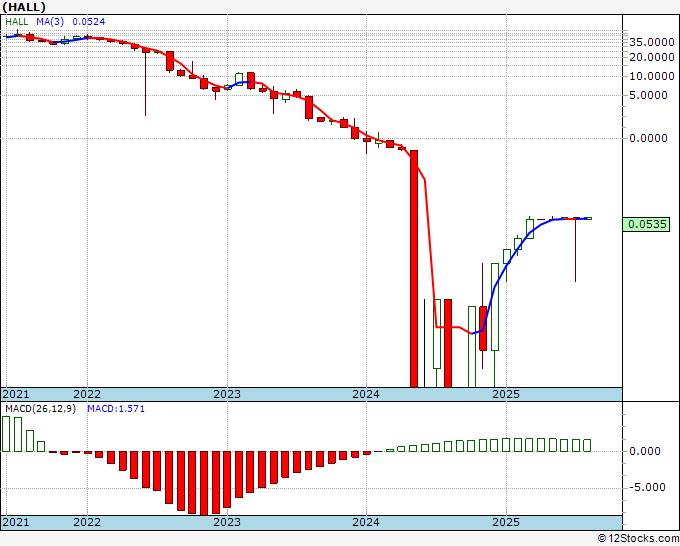This screenshot has height=546, width=680.
Task: Click the 5.0000 price axis label
Action: point(648,95)
